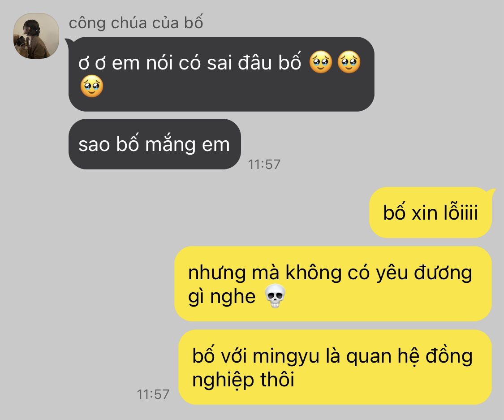The width and height of the screenshot is (504, 420).
Task: Tap the second pleading face emoji
Action: (x=349, y=62)
